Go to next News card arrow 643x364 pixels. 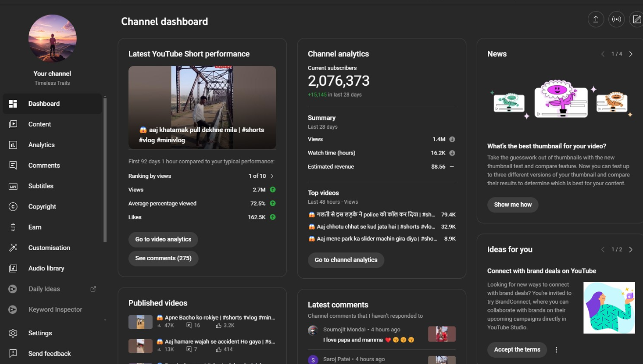pos(631,54)
